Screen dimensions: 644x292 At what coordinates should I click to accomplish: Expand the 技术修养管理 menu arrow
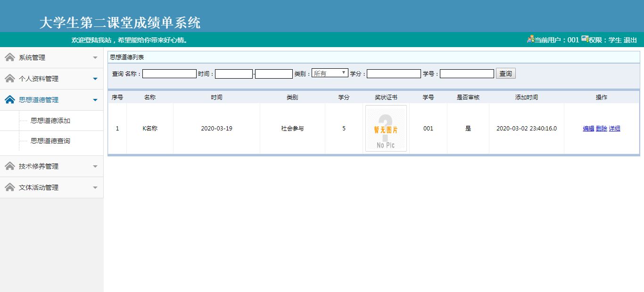click(95, 167)
